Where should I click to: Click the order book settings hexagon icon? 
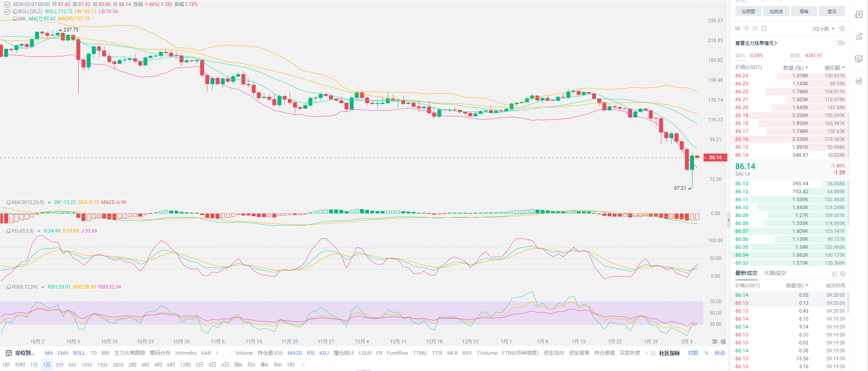842,29
